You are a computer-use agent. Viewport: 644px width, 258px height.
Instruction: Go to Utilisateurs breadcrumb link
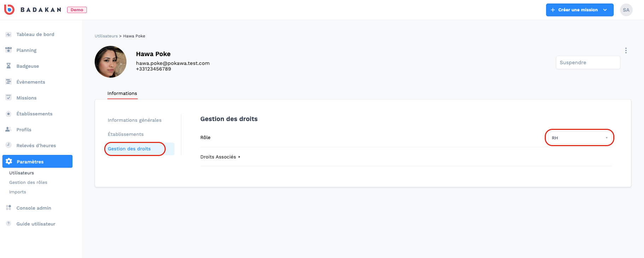coord(106,36)
